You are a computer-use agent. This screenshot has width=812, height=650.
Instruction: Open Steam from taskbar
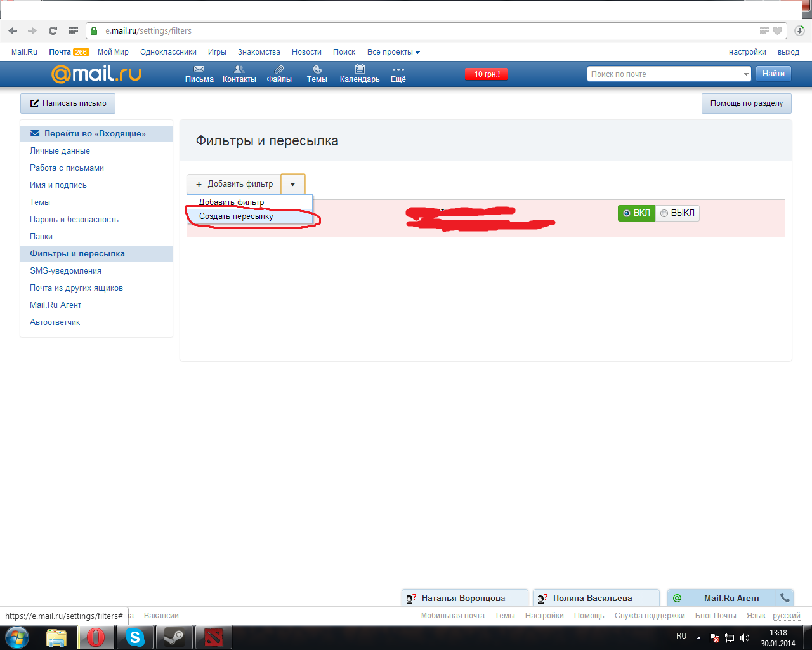[174, 637]
